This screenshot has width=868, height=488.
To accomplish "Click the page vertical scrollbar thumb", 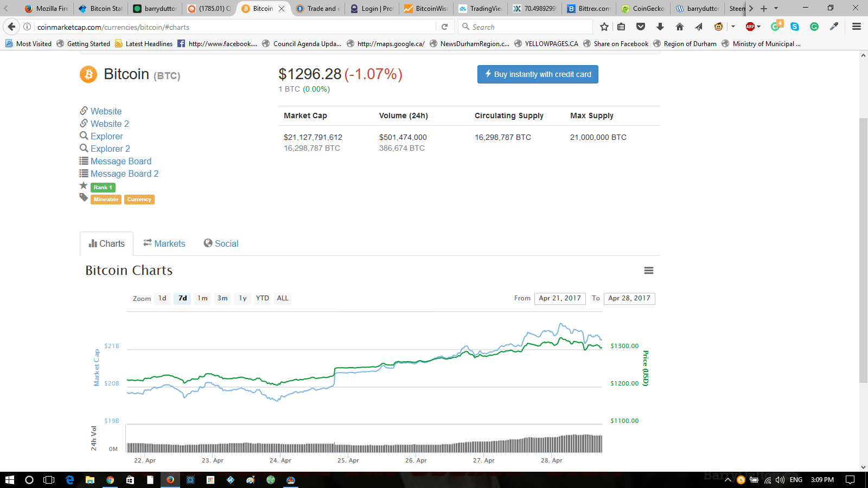I will (x=863, y=249).
